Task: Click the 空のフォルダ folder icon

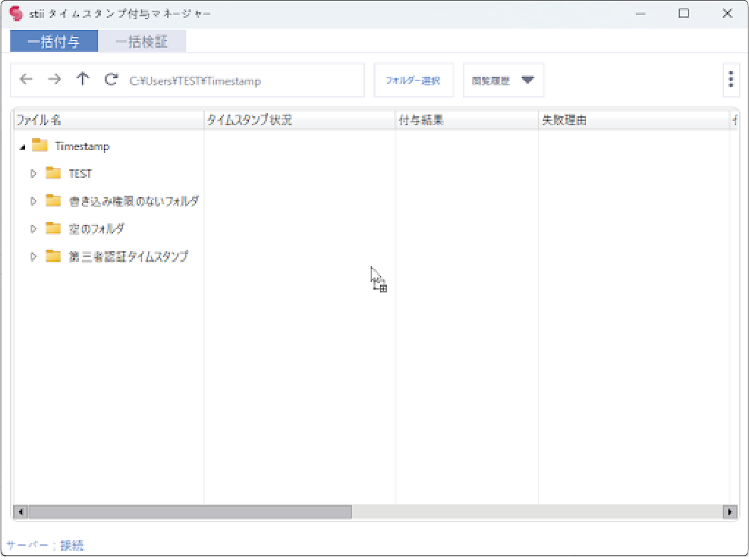Action: tap(53, 228)
